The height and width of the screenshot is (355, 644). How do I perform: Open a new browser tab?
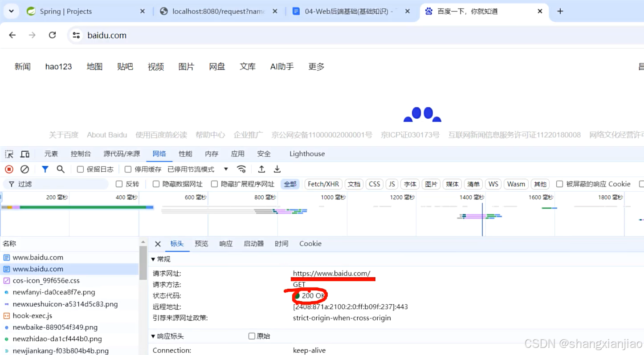click(x=560, y=11)
